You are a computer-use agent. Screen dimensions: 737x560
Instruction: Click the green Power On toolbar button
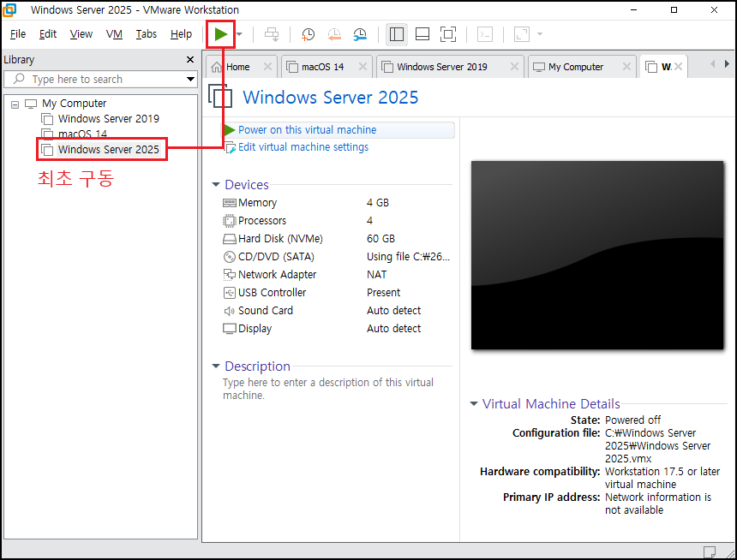[x=221, y=34]
